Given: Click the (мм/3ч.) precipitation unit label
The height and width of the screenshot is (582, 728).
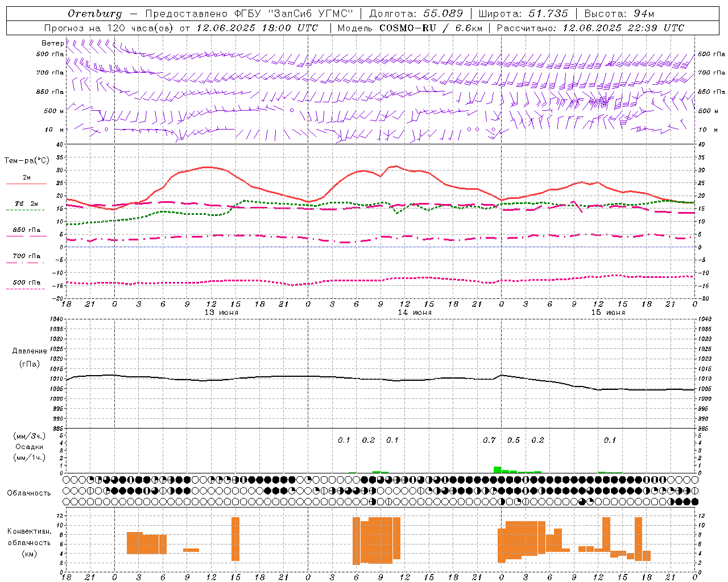Looking at the screenshot, I should (x=30, y=436).
